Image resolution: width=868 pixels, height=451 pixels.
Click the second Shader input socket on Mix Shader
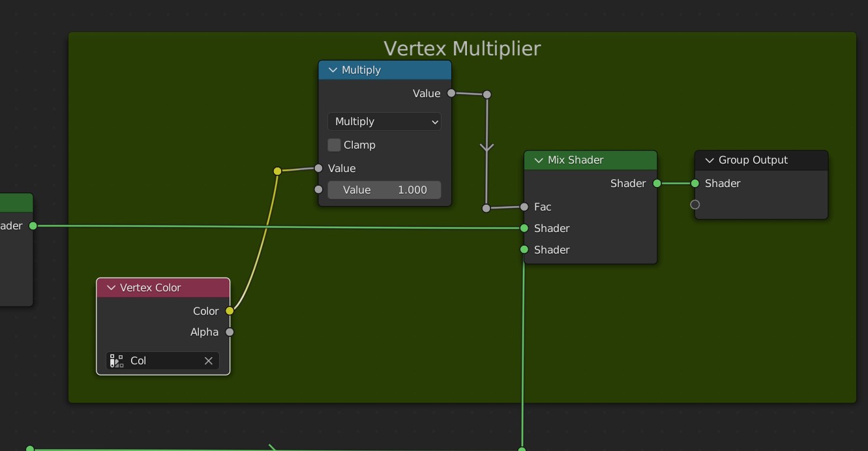click(524, 250)
